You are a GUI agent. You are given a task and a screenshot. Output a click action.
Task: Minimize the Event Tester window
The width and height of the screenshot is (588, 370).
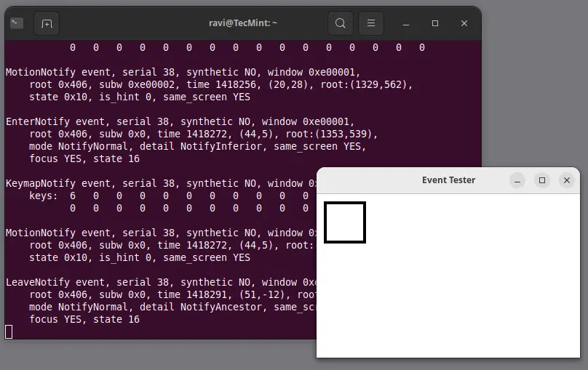[x=517, y=180]
